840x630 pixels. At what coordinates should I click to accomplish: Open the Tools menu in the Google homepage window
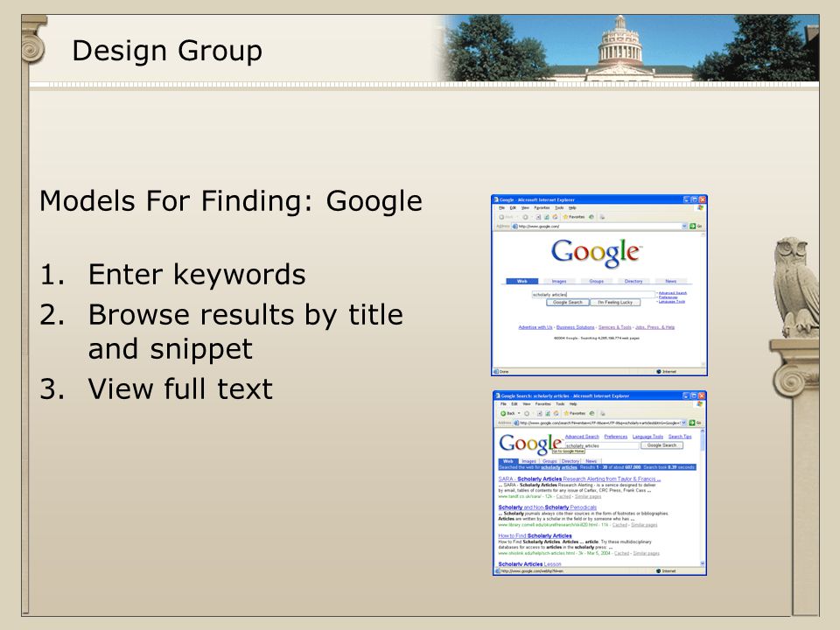559,208
